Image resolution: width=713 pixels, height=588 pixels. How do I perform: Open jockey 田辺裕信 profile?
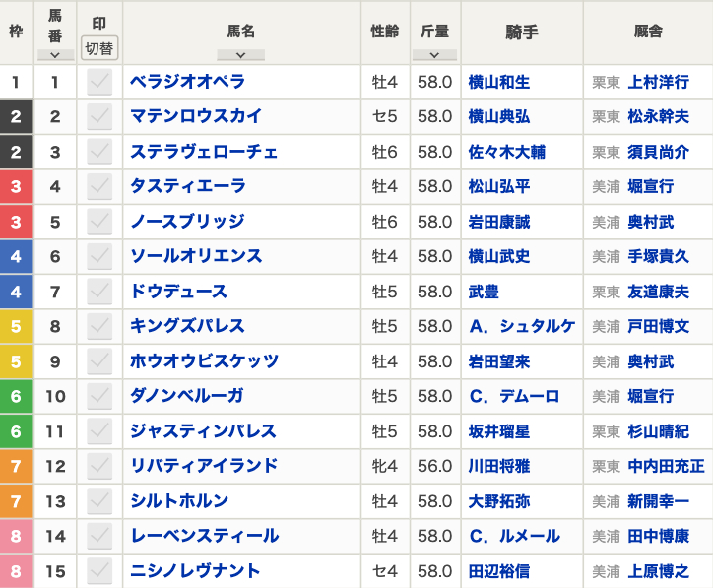click(x=499, y=571)
